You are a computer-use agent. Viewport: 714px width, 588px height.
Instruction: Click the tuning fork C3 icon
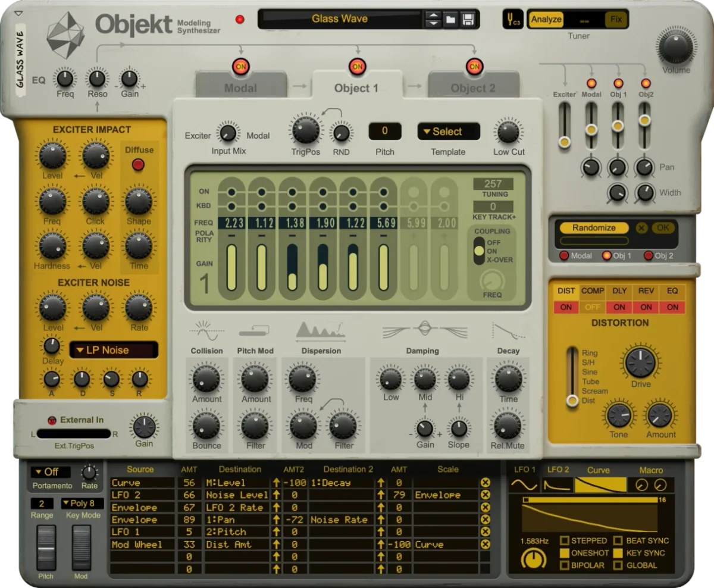(x=512, y=20)
